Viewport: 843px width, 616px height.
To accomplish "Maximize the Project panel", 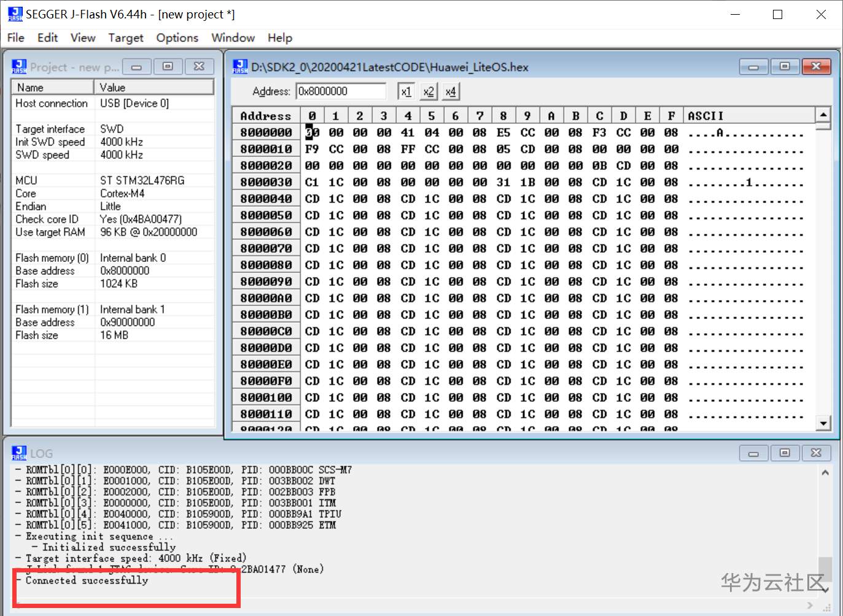I will point(168,66).
